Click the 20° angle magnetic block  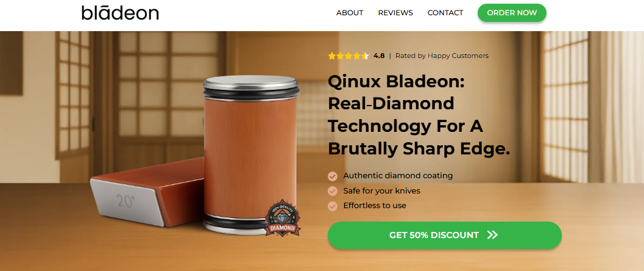coord(147,192)
